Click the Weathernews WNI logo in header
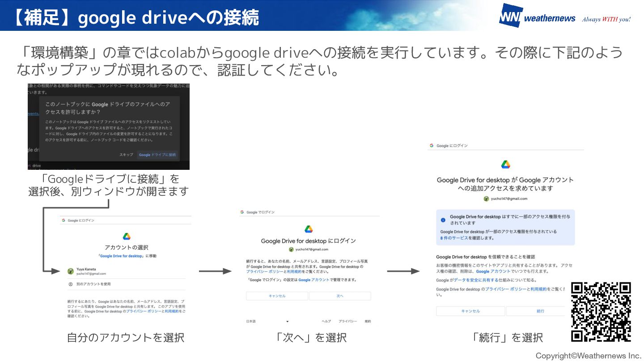Screen dimensions: 644x362 point(510,16)
